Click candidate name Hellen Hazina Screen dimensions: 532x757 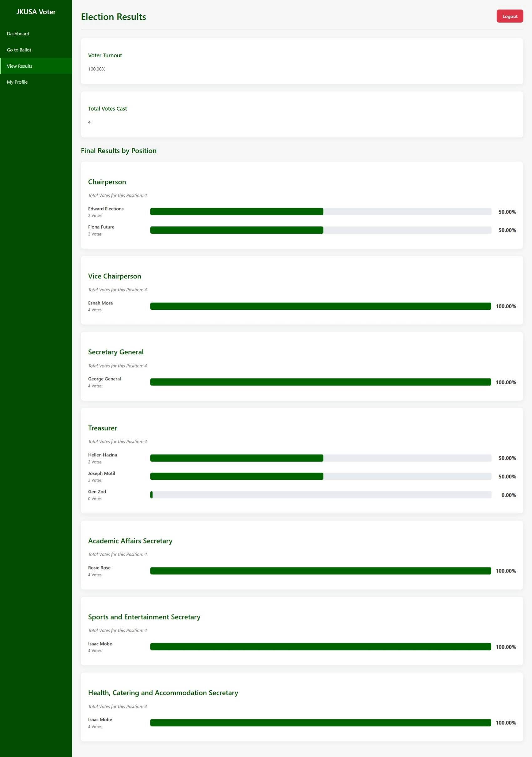pos(102,455)
